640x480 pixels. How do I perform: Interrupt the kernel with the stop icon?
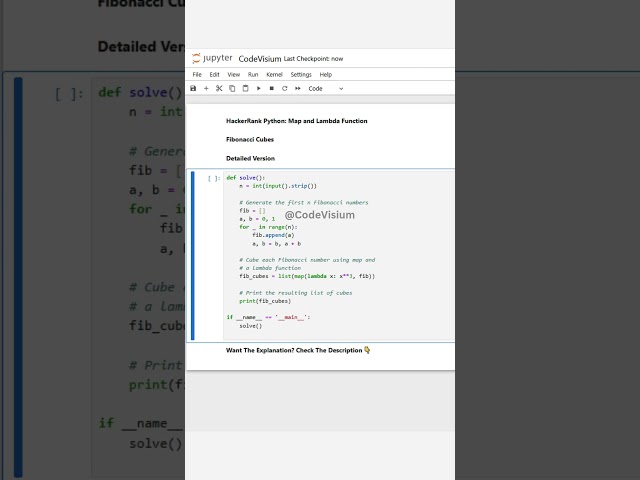coord(271,88)
